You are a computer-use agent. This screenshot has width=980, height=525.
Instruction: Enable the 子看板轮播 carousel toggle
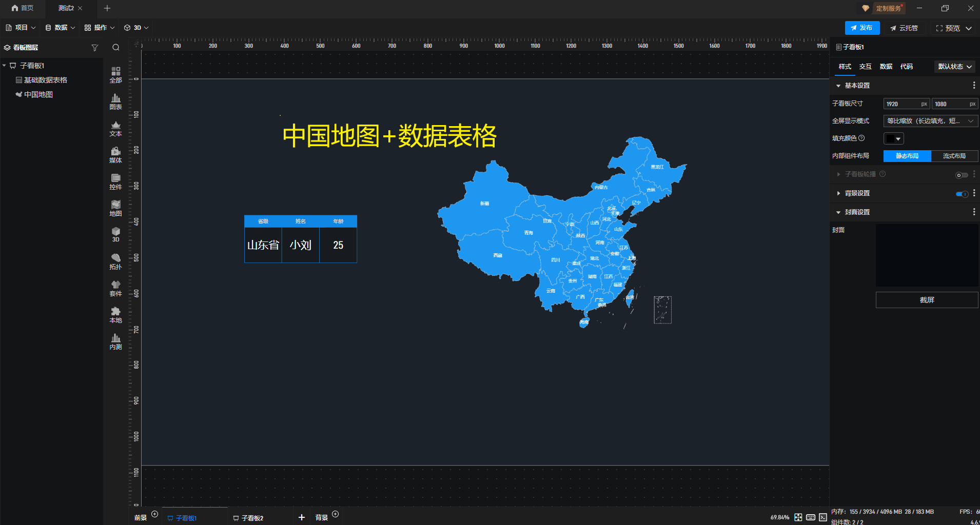click(x=961, y=175)
